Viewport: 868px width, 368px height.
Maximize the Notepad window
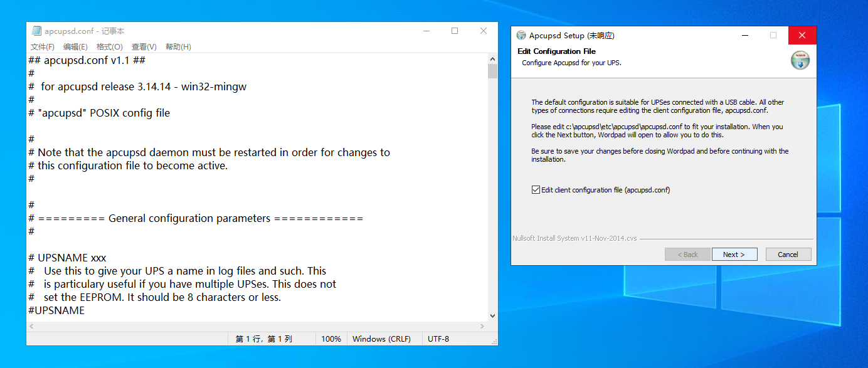455,31
